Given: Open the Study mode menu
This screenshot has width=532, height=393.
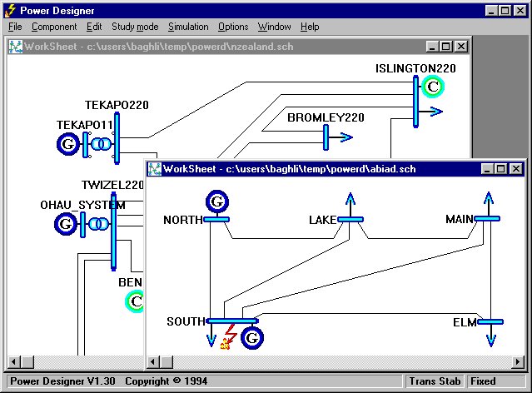Looking at the screenshot, I should pyautogui.click(x=135, y=27).
